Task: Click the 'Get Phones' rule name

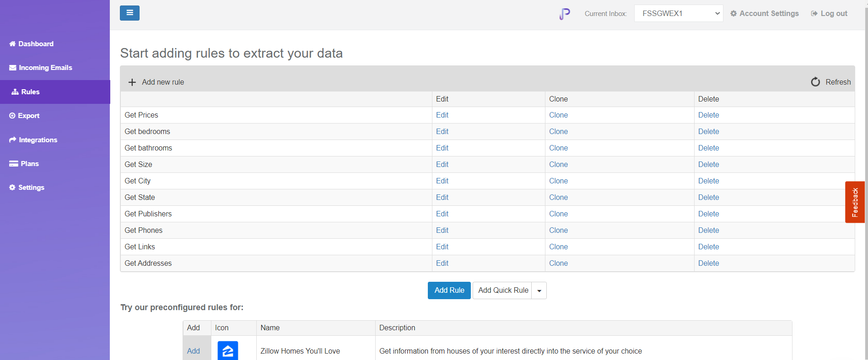Action: (x=143, y=231)
